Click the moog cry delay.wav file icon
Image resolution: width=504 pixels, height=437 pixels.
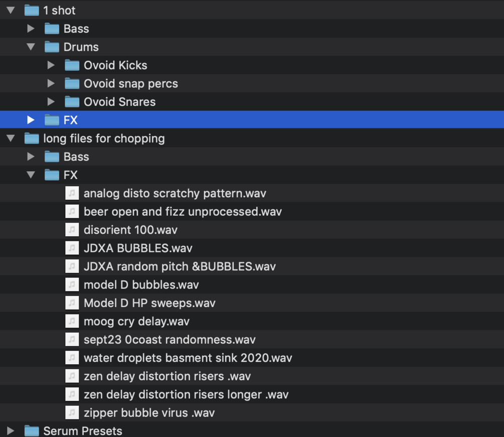72,321
